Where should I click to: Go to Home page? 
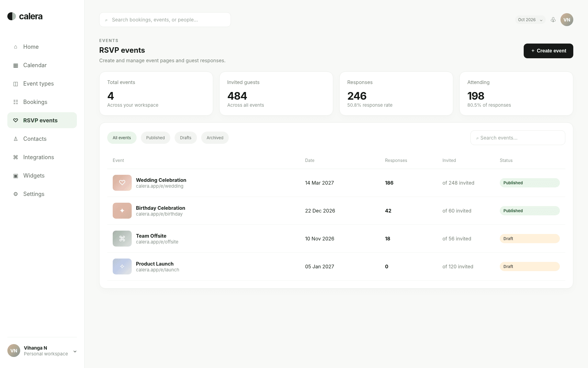[x=42, y=47]
